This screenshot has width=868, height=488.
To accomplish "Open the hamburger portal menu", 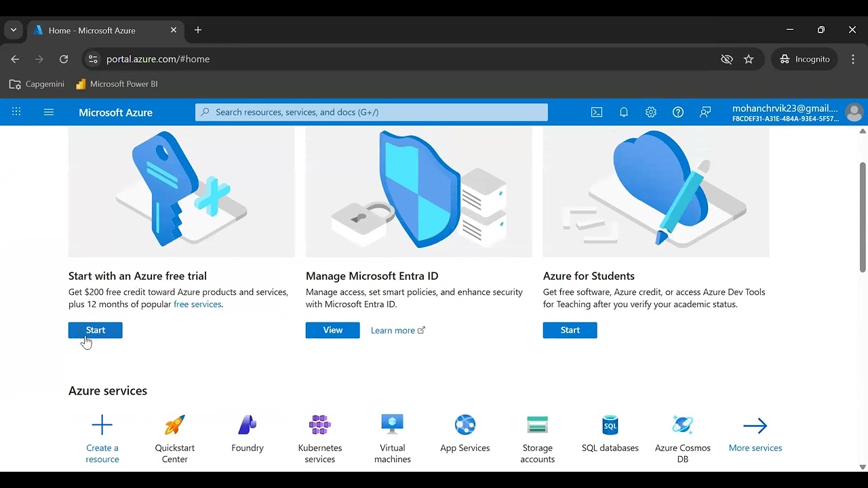I will click(49, 112).
